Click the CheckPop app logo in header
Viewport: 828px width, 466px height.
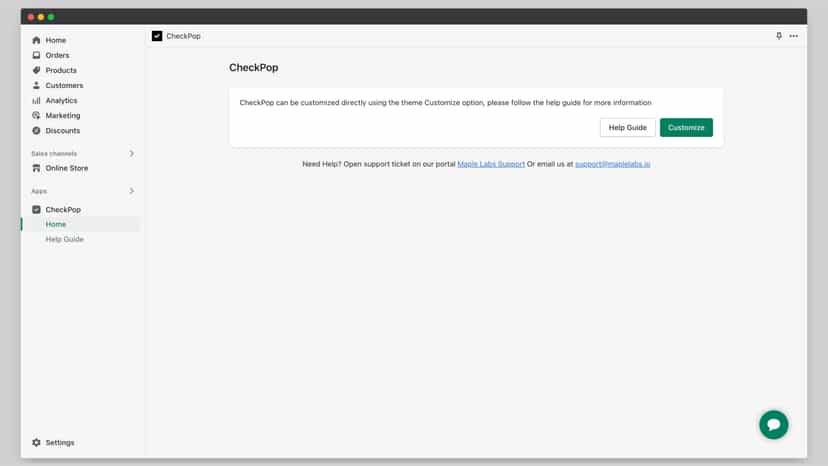coord(157,36)
